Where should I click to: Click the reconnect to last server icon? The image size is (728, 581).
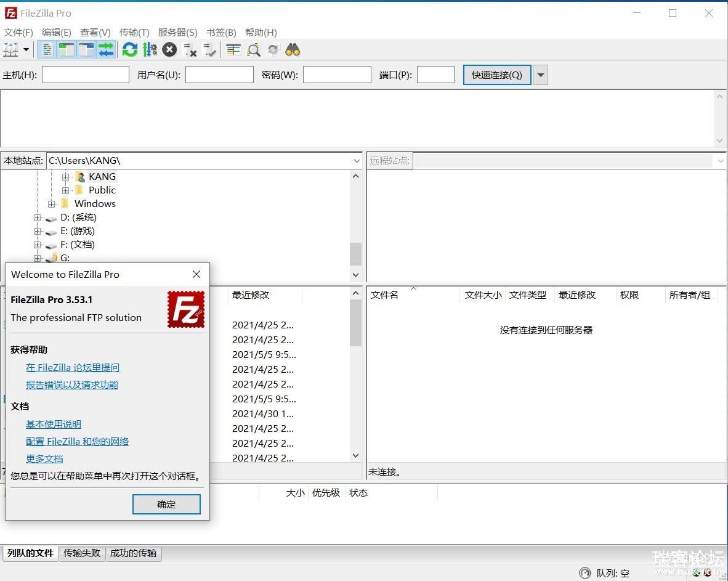pyautogui.click(x=209, y=49)
